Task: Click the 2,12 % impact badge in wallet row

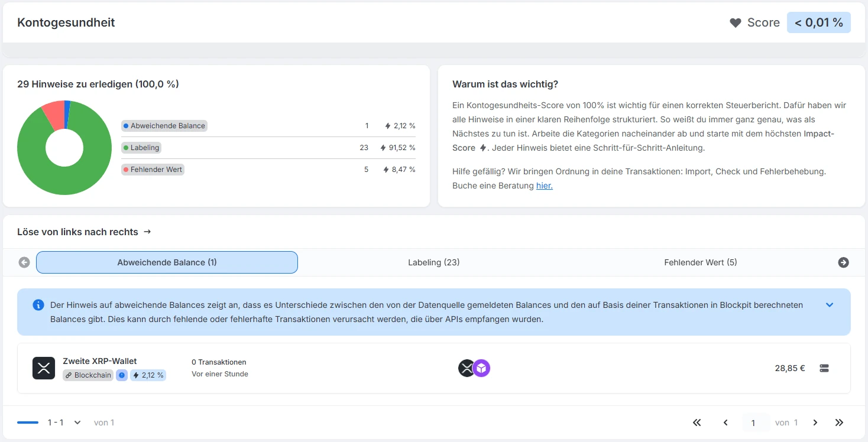Action: tap(148, 375)
